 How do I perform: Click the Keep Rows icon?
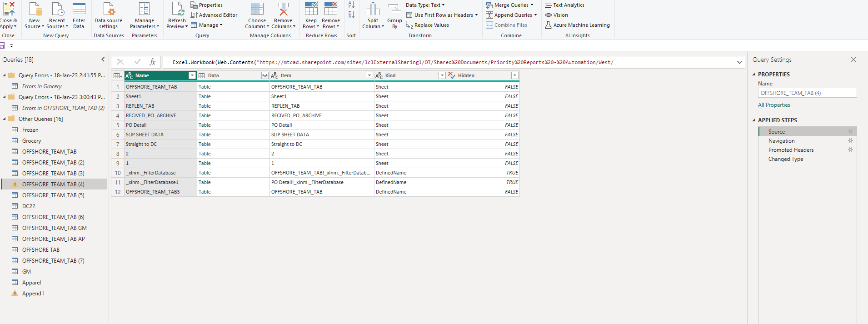311,9
